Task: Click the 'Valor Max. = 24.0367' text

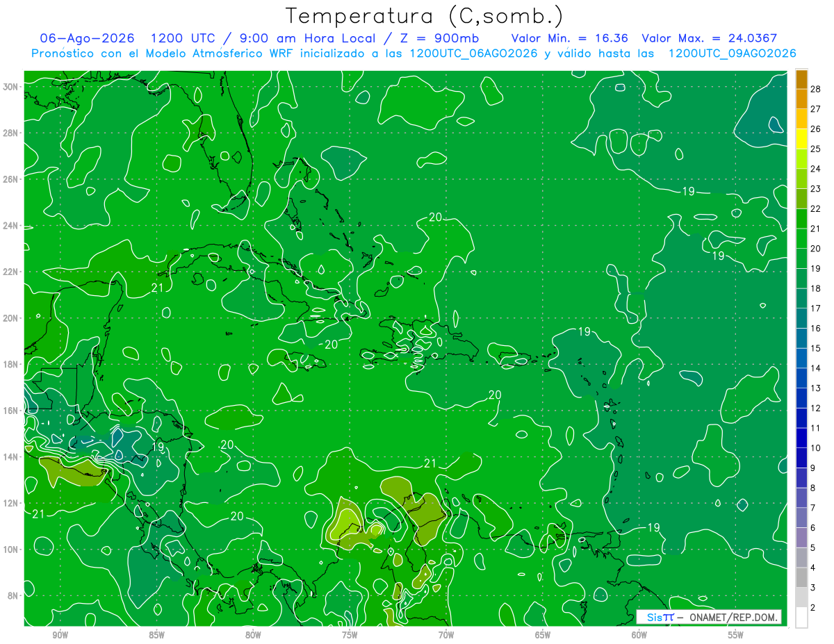Action: tap(710, 38)
